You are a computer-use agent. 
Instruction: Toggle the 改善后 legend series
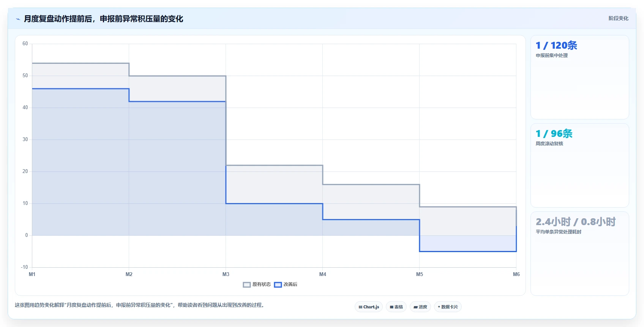tap(286, 284)
